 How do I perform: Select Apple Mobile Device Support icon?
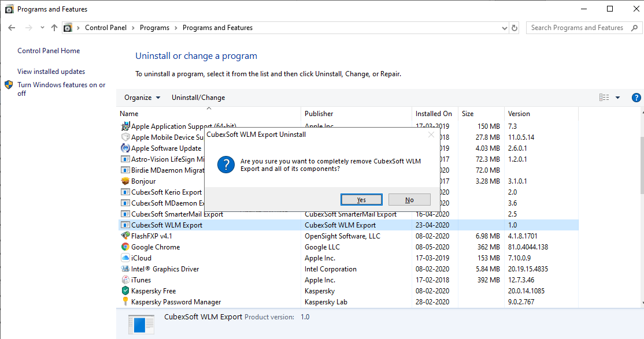point(125,137)
